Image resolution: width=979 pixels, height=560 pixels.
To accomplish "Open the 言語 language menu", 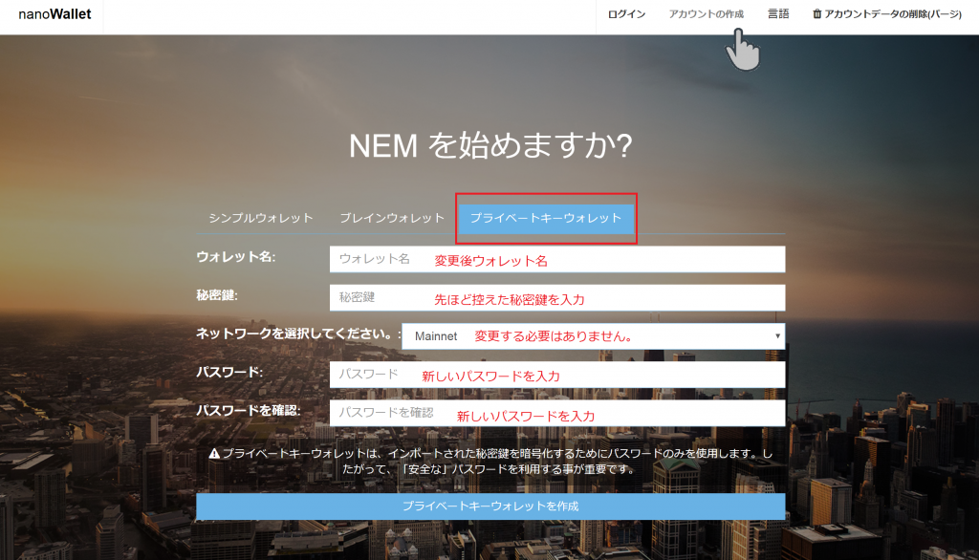I will [x=778, y=13].
